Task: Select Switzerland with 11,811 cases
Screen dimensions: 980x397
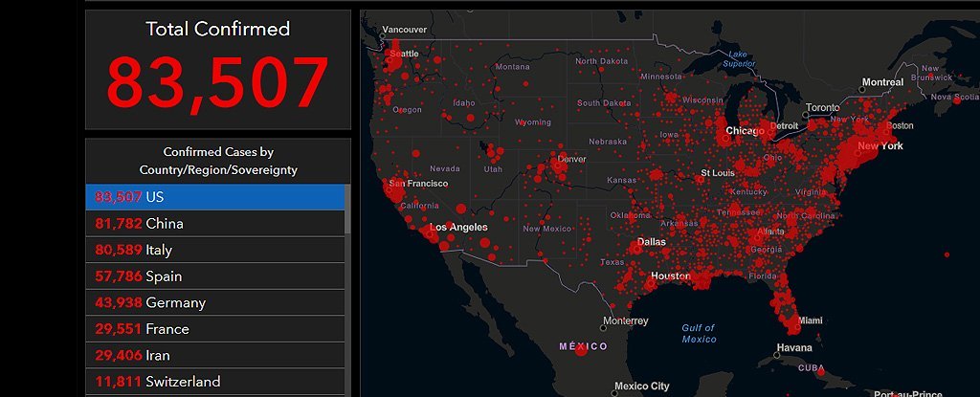Action: (215, 382)
